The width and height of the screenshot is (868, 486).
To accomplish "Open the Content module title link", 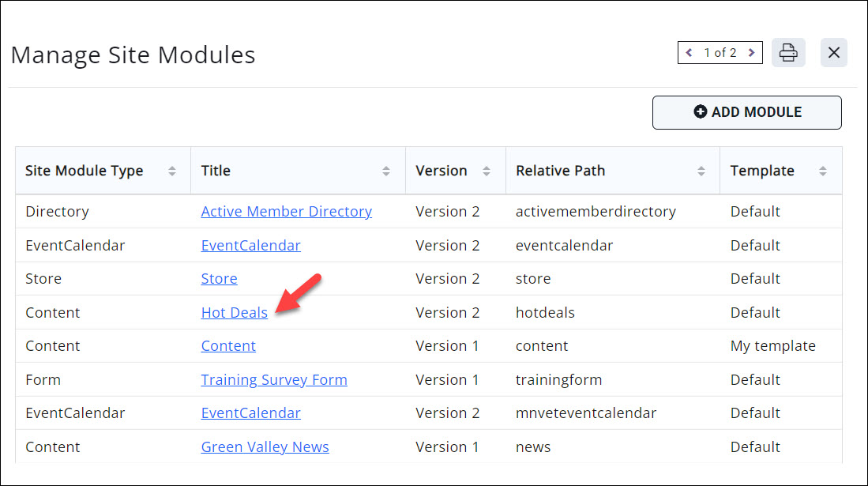I will 228,346.
